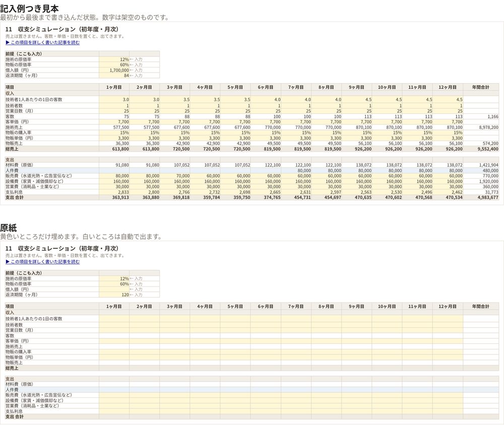
Task: Click the 施術の原価率 12% cell in the filled sample
Action: point(114,59)
